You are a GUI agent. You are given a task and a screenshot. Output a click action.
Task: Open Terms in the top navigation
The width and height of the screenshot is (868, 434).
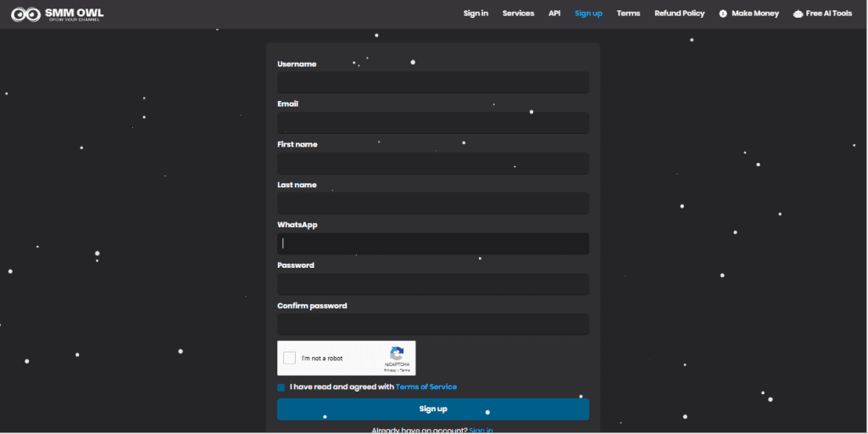628,14
